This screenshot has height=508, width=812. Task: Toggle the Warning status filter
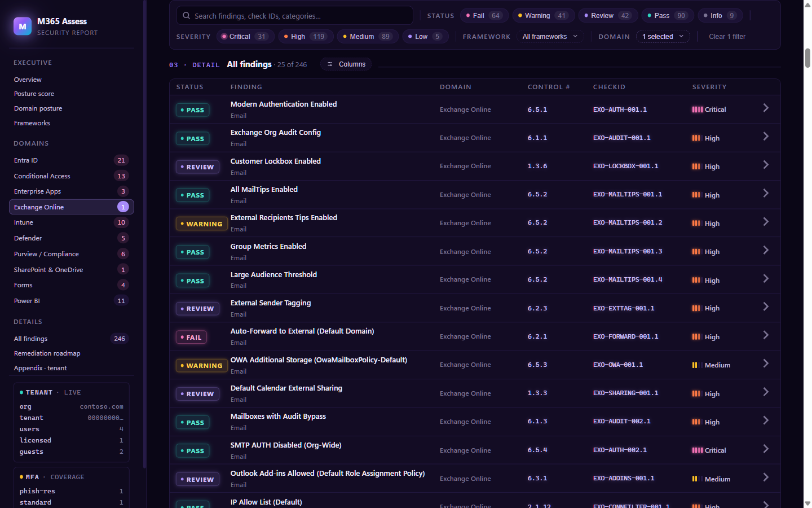544,16
